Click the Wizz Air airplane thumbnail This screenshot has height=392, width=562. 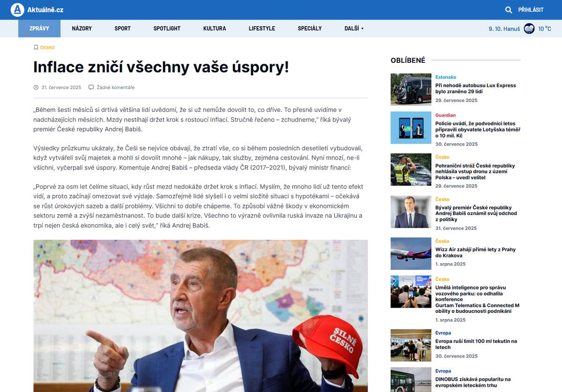tap(411, 254)
